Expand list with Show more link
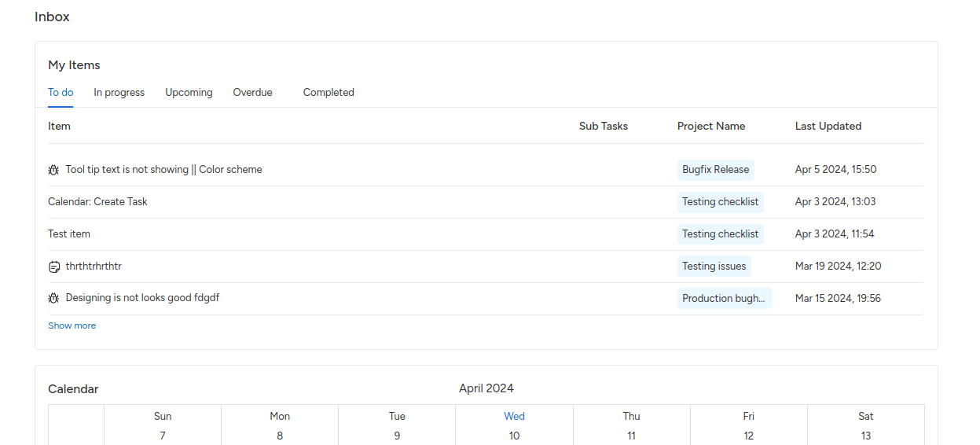 pyautogui.click(x=72, y=325)
